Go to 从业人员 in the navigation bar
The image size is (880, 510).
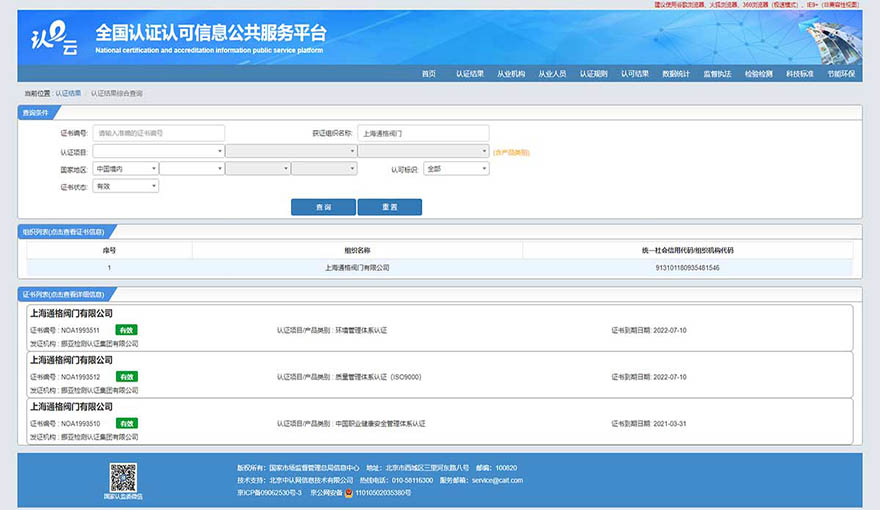coord(552,74)
